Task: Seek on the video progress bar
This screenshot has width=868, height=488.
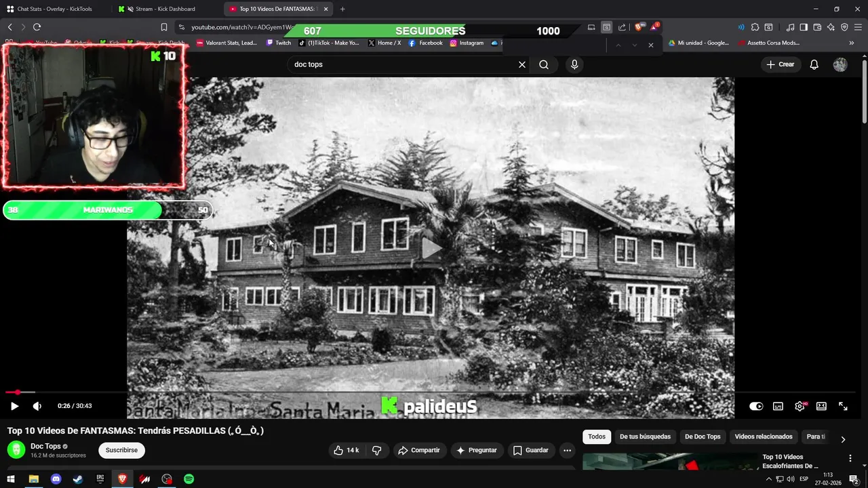Action: (431, 392)
